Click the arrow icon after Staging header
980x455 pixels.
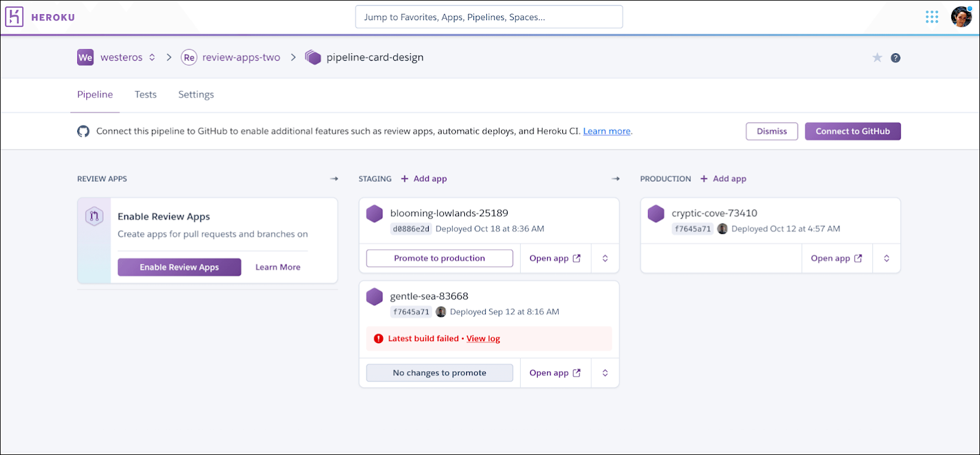click(x=616, y=179)
